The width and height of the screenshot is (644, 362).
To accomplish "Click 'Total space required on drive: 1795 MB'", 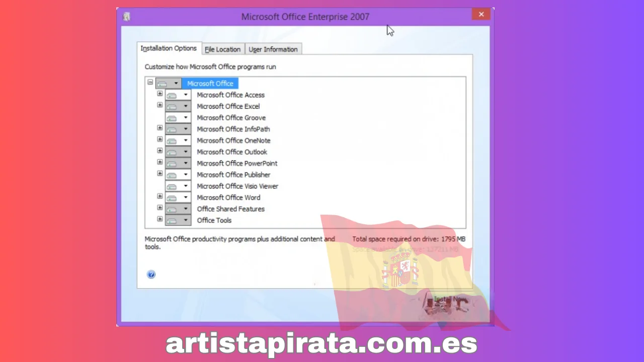I will 409,239.
